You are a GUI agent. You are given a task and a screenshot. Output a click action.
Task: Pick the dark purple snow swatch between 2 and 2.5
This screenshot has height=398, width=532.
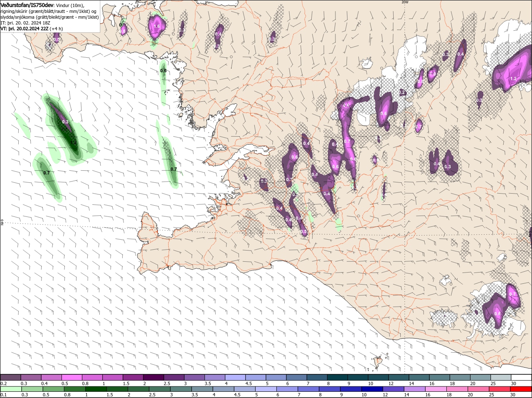coord(153,378)
